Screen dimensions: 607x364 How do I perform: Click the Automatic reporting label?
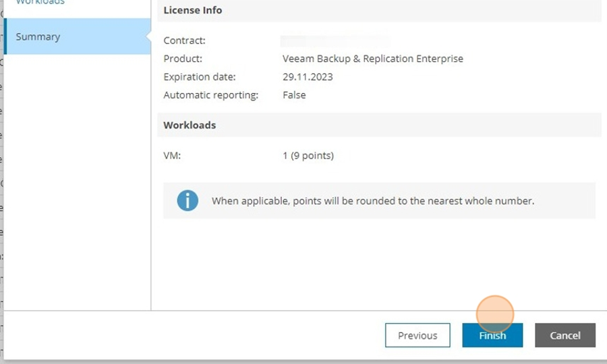(x=211, y=95)
